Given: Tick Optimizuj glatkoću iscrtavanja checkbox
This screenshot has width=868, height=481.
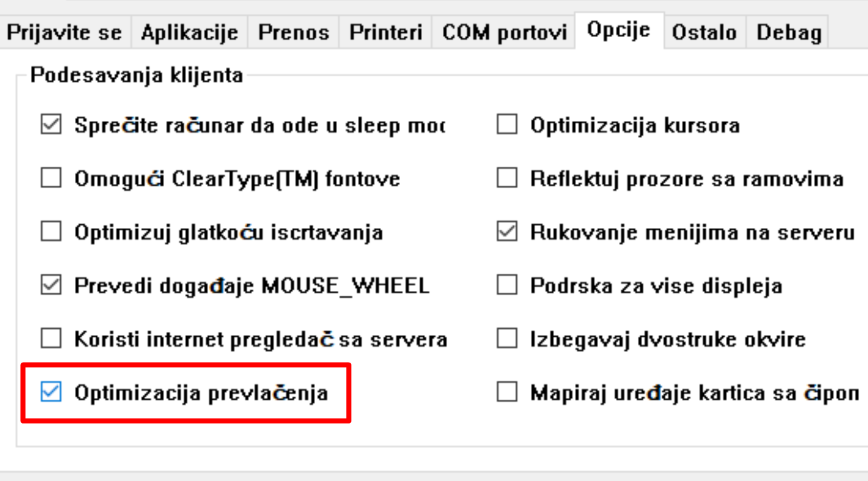Looking at the screenshot, I should point(51,232).
